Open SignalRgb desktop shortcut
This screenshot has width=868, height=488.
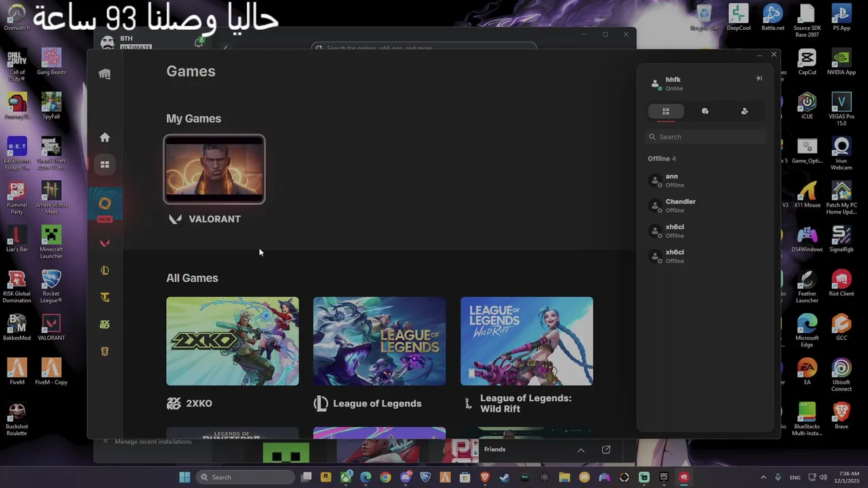pos(842,239)
